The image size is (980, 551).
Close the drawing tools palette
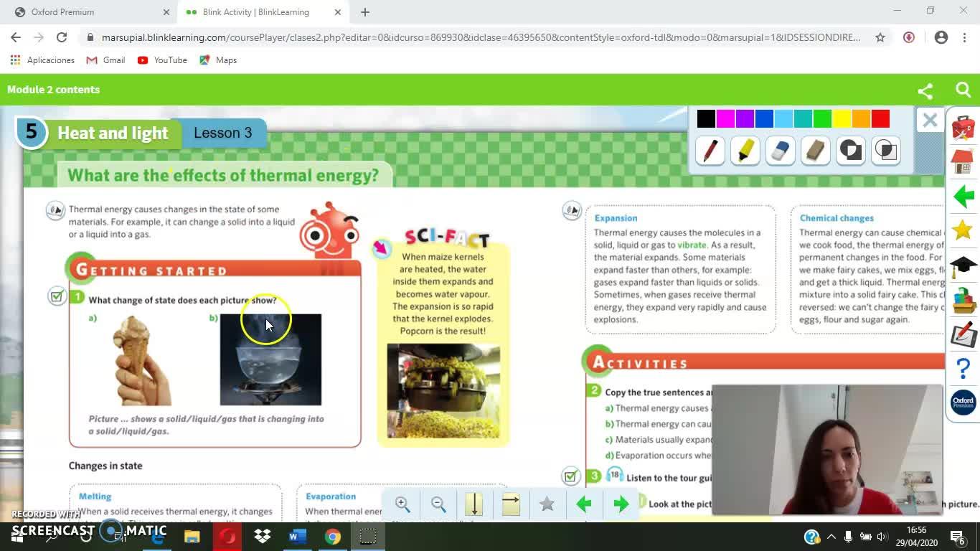click(x=930, y=120)
